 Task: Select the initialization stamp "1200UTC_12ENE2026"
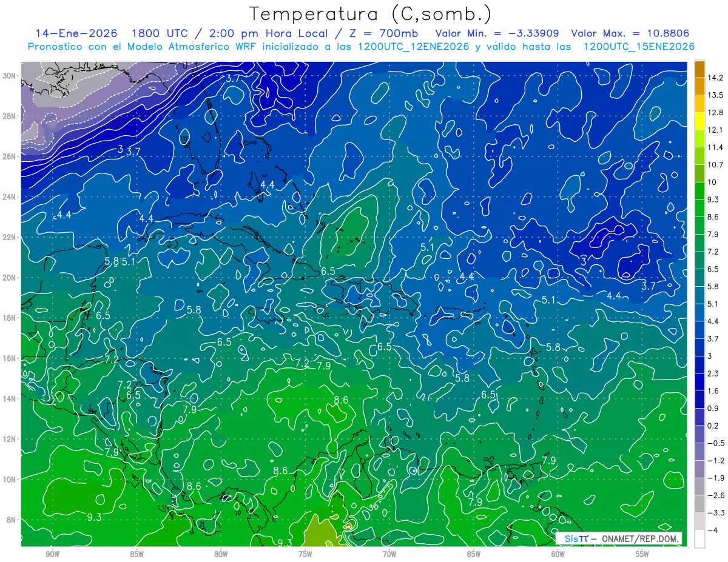(x=412, y=47)
